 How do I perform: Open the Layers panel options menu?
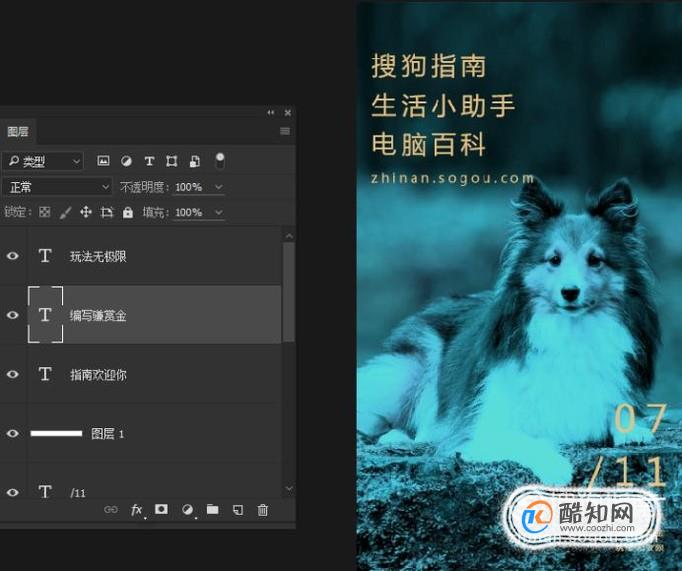click(285, 131)
